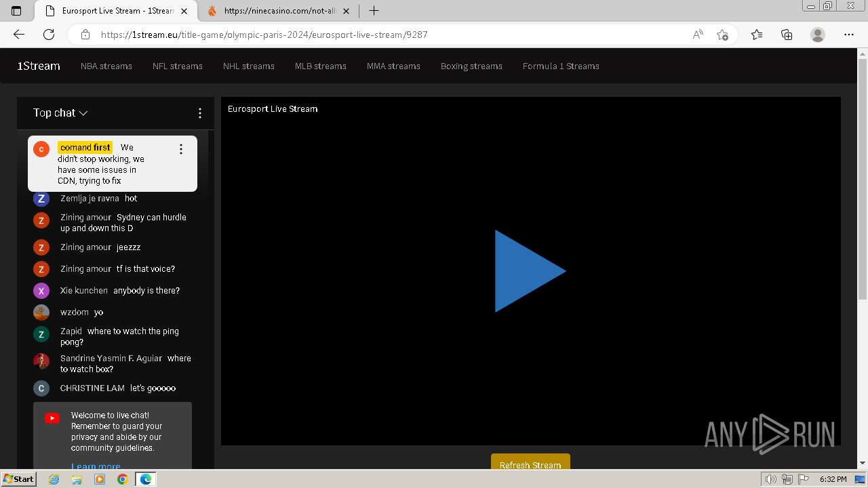Open the network tray icon
Viewport: 868px width, 488px height.
point(787,479)
